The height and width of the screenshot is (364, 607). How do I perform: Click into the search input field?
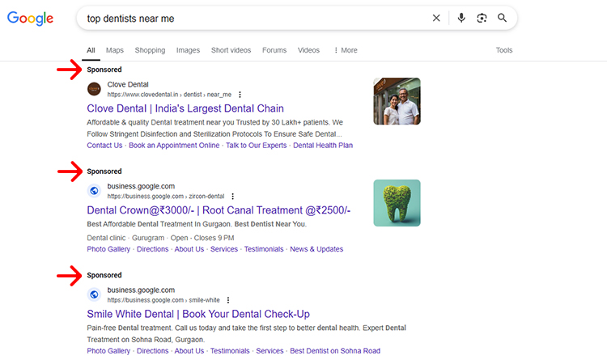pyautogui.click(x=256, y=18)
